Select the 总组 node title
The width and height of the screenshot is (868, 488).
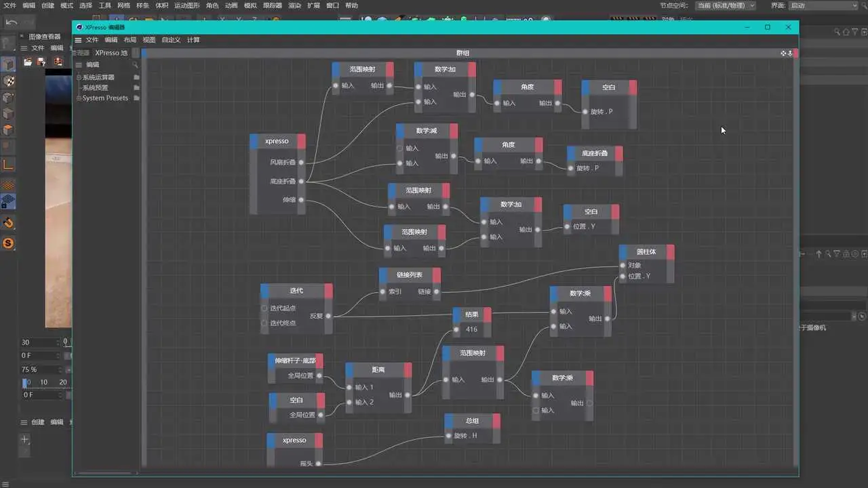pyautogui.click(x=473, y=421)
